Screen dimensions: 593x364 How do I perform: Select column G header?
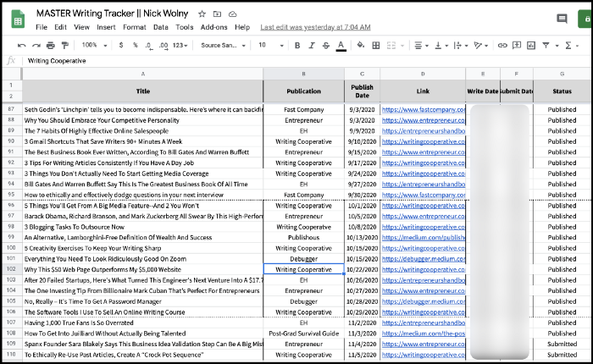pyautogui.click(x=562, y=74)
